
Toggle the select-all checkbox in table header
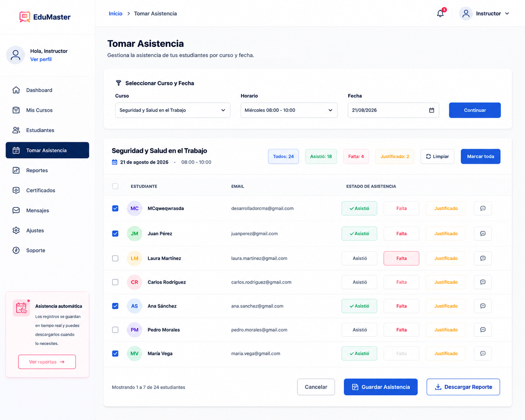tap(115, 186)
